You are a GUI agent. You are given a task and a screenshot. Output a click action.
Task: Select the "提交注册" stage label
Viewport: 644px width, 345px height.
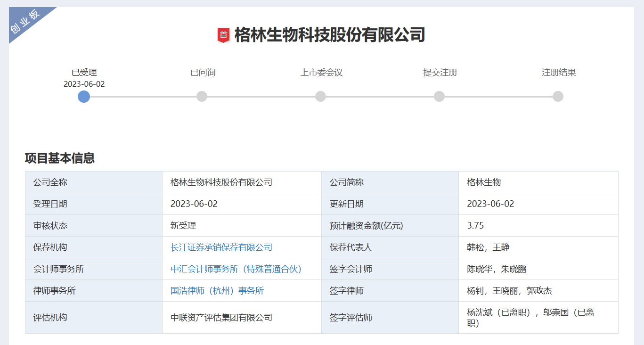tap(439, 72)
